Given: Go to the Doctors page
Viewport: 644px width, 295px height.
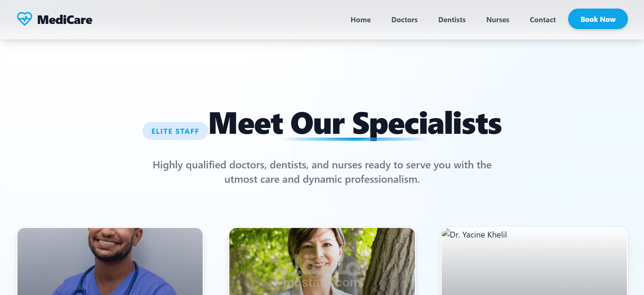Looking at the screenshot, I should 404,20.
